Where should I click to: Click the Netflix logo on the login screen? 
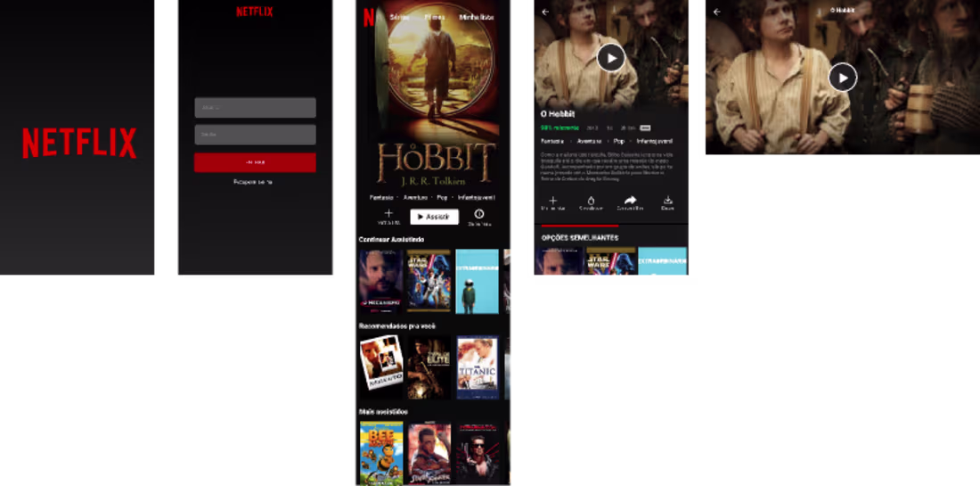point(255,12)
